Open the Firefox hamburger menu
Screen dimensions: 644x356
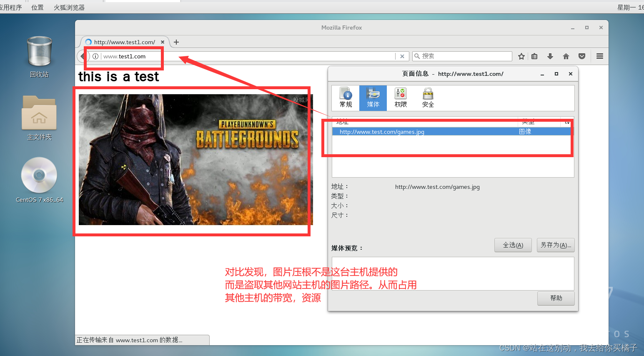(600, 56)
